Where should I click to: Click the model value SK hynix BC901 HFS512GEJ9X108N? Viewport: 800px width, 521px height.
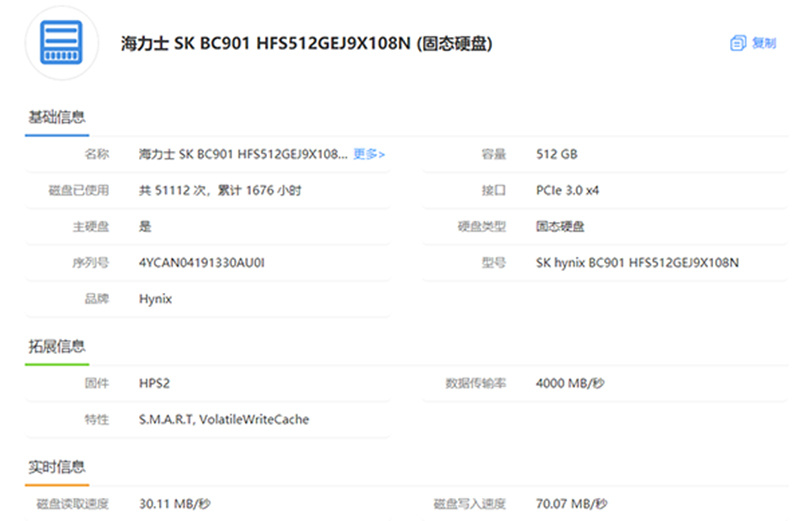[x=637, y=263]
